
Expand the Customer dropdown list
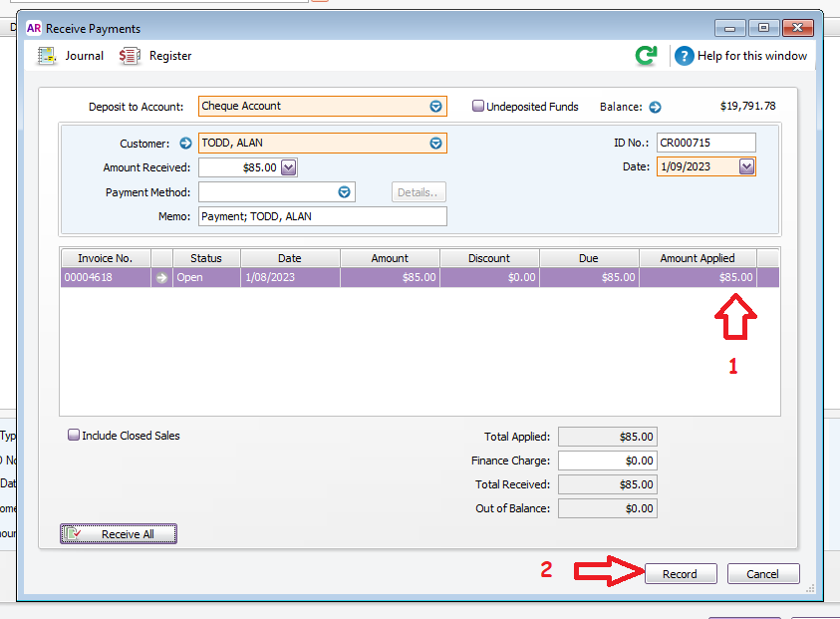click(x=435, y=144)
